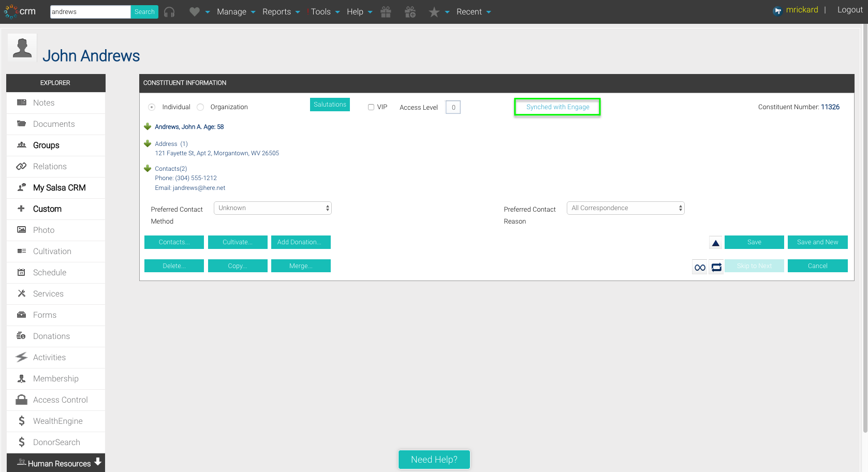
Task: Open Forms section in sidebar
Action: 56,315
